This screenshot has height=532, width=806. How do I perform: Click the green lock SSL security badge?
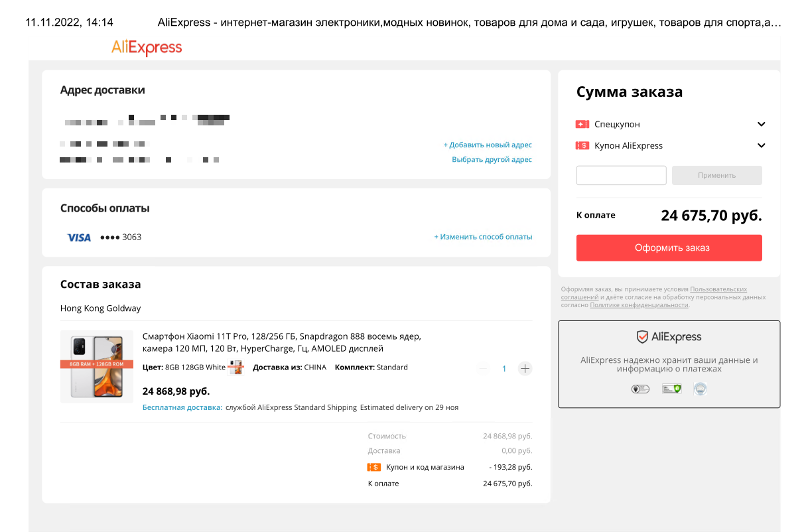click(671, 389)
